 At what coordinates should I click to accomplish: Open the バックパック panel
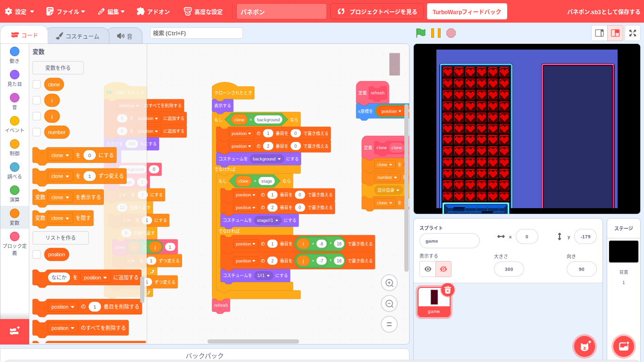point(205,355)
